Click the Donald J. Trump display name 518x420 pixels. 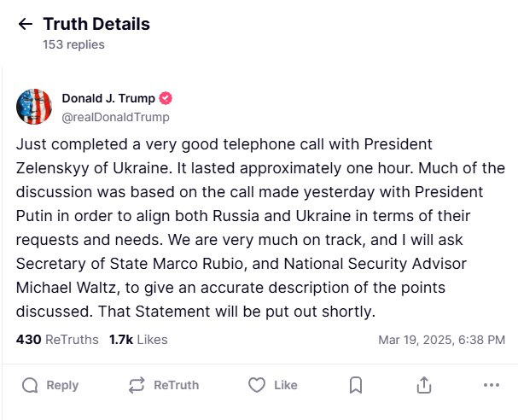click(109, 98)
